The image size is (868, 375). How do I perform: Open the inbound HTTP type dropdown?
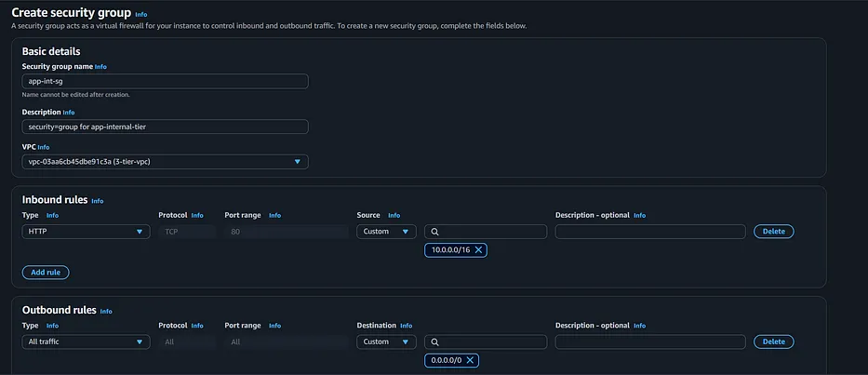(x=86, y=232)
